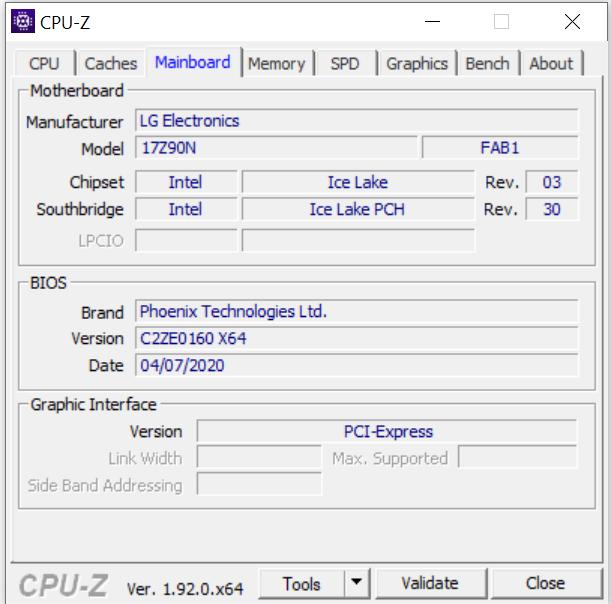611x604 pixels.
Task: Select the Mainboard tab
Action: (x=193, y=62)
